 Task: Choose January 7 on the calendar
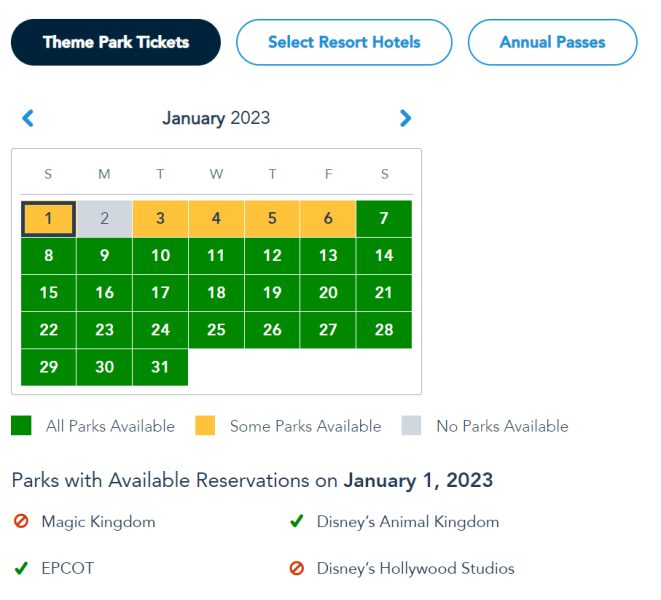point(384,219)
